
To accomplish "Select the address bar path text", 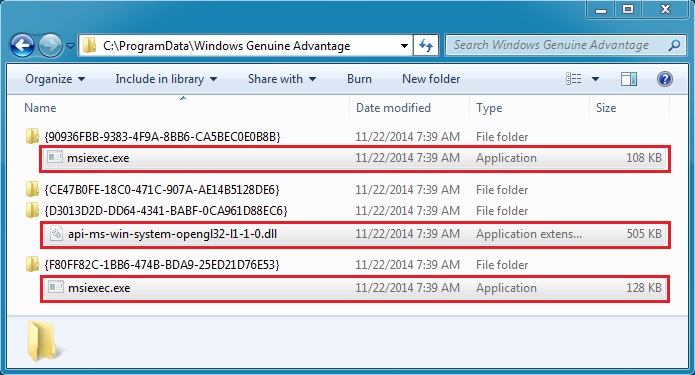I will click(x=226, y=46).
